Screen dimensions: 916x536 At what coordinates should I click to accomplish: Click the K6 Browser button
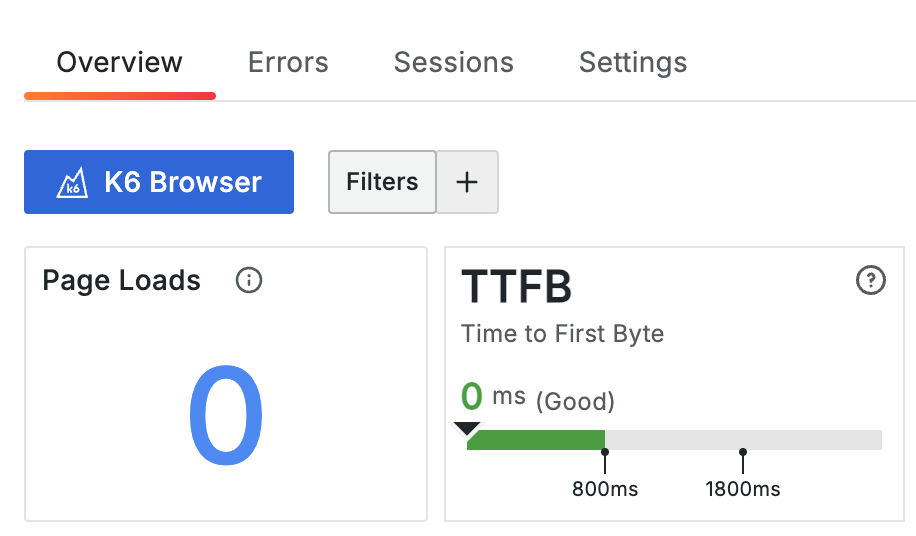coord(159,182)
